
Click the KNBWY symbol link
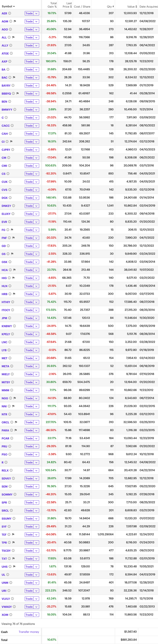point(7,326)
